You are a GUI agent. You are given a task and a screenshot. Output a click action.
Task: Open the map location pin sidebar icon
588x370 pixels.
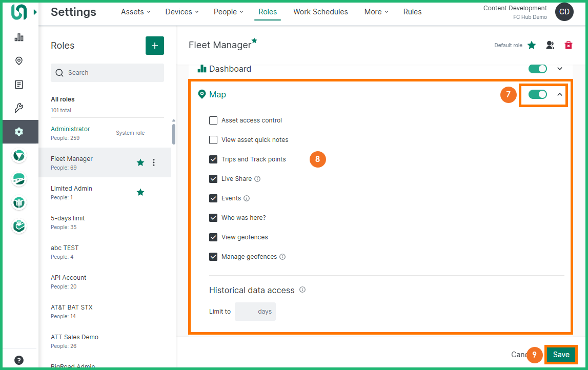click(x=19, y=61)
